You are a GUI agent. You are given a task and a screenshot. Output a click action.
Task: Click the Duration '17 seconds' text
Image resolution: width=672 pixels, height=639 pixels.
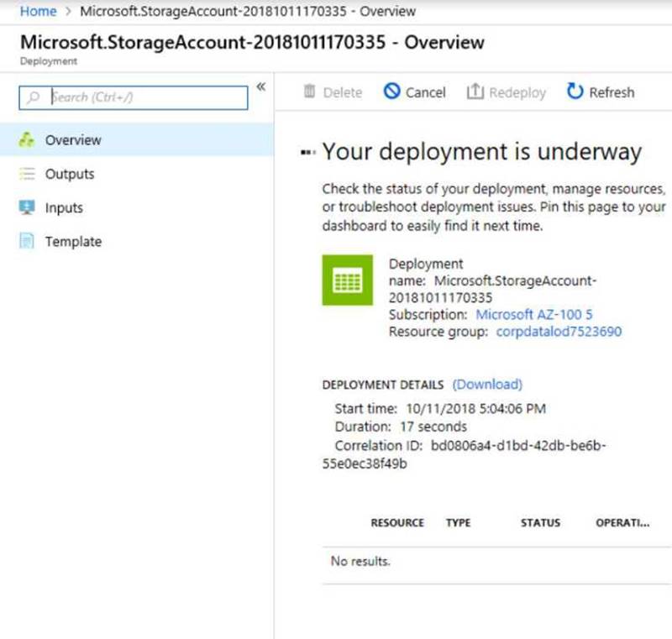(433, 427)
